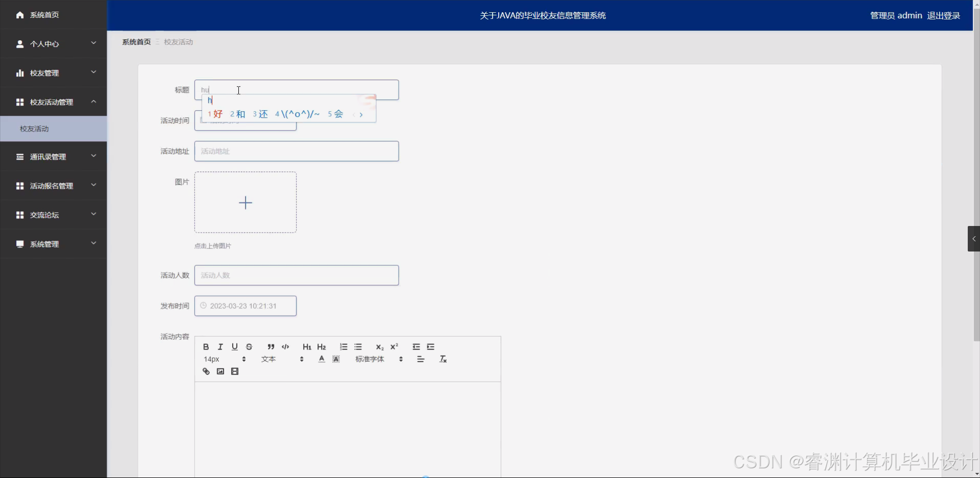This screenshot has height=478, width=980.
Task: Click 退出登录 to log out
Action: tap(944, 15)
